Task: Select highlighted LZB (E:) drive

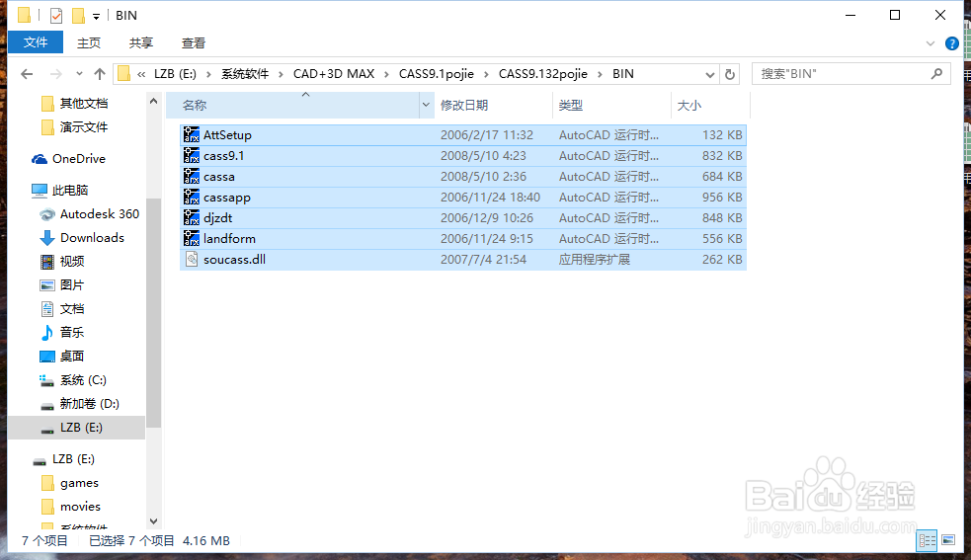Action: pos(77,428)
